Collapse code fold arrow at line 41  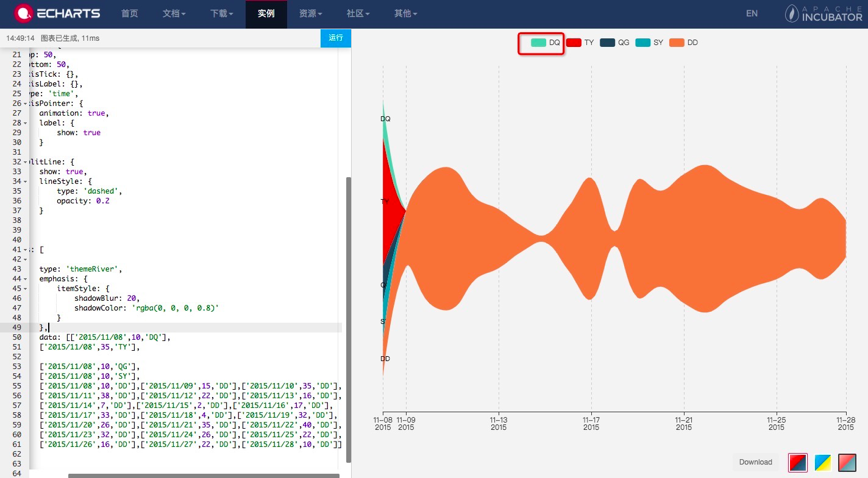pyautogui.click(x=25, y=250)
